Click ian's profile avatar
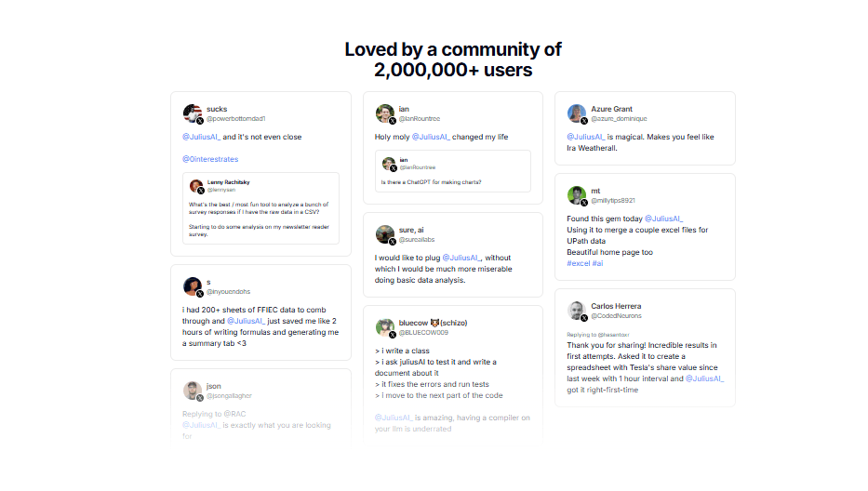 384,113
